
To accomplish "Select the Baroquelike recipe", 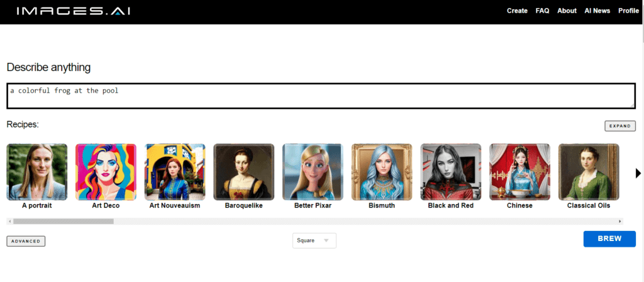I will tap(244, 172).
